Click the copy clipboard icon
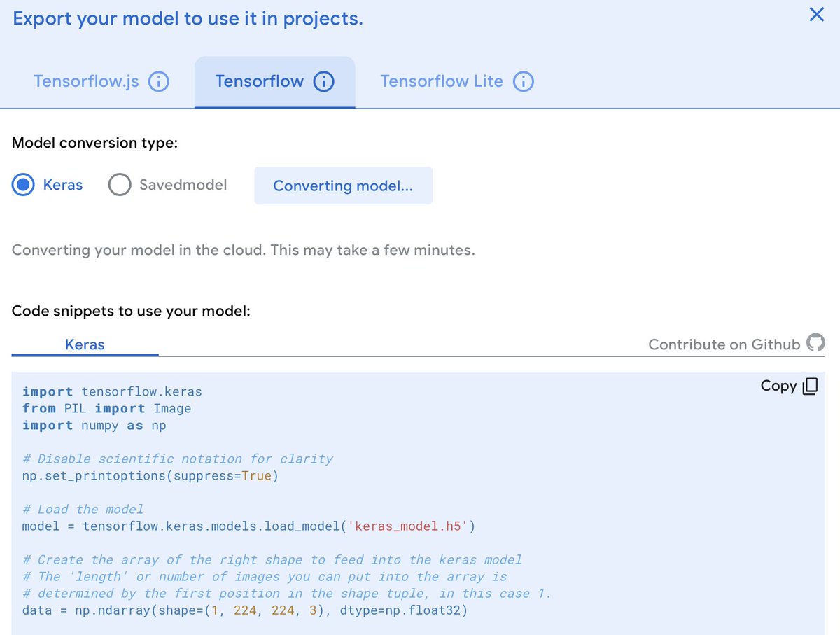 coord(810,386)
